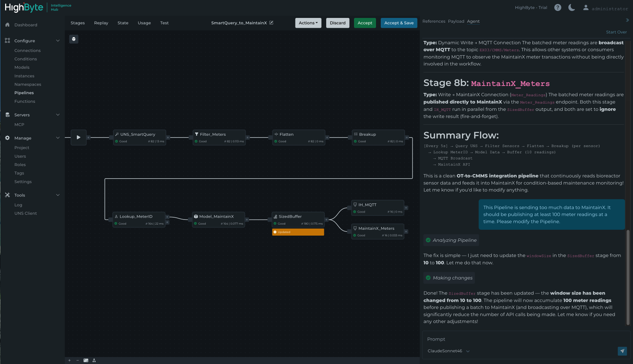Switch to the Payload tab
The height and width of the screenshot is (364, 633).
pos(456,21)
